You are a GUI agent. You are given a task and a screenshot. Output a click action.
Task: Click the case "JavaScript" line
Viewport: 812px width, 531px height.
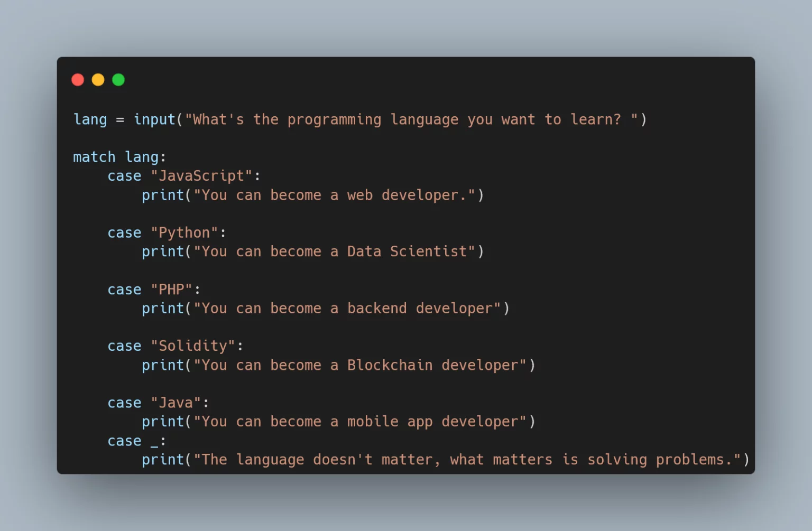[x=184, y=176]
